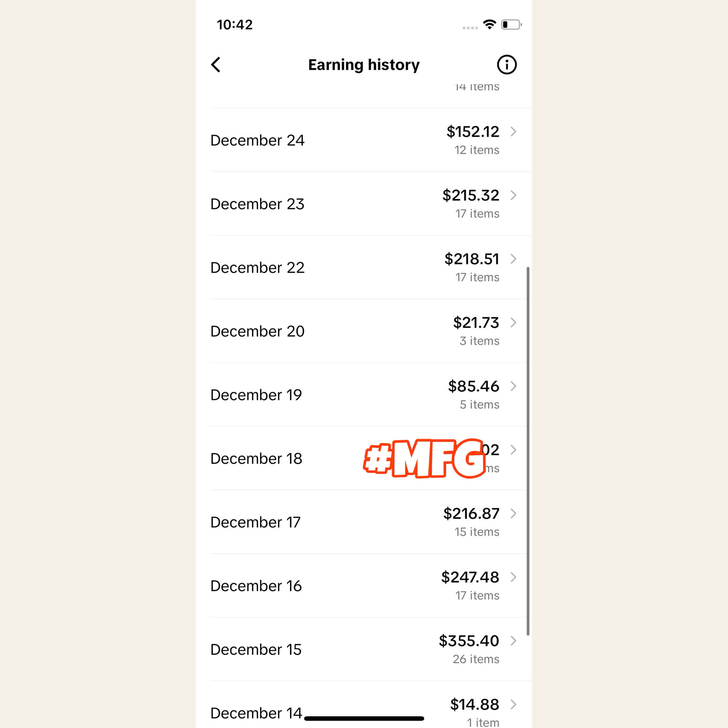The width and height of the screenshot is (728, 728).
Task: Tap the Wi-Fi status icon
Action: click(x=489, y=25)
